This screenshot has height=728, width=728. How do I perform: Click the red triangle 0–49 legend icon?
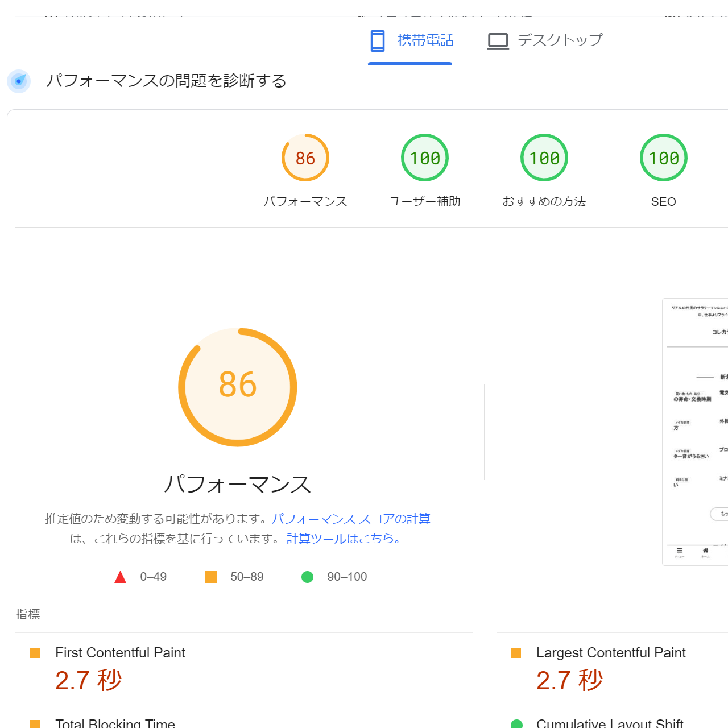tap(120, 577)
